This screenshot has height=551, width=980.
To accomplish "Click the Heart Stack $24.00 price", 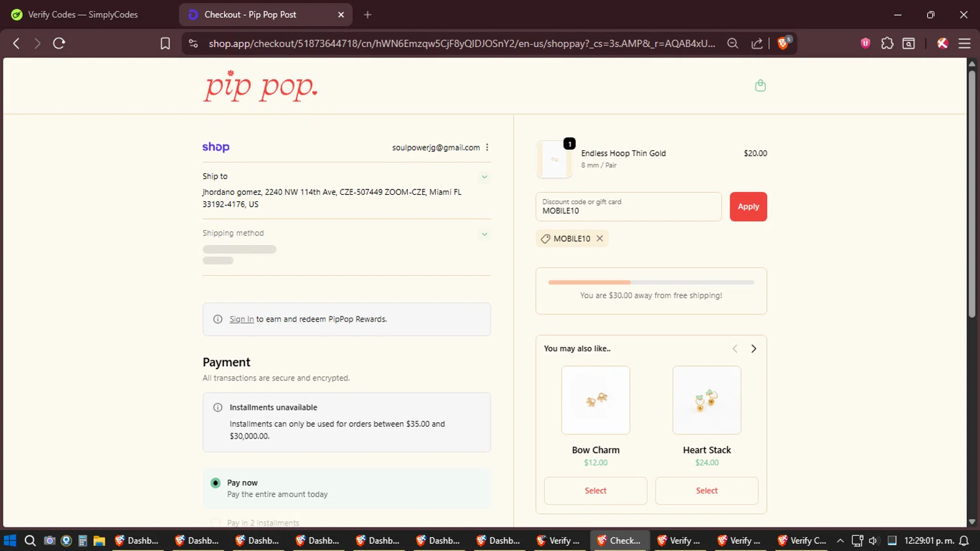I will click(707, 463).
